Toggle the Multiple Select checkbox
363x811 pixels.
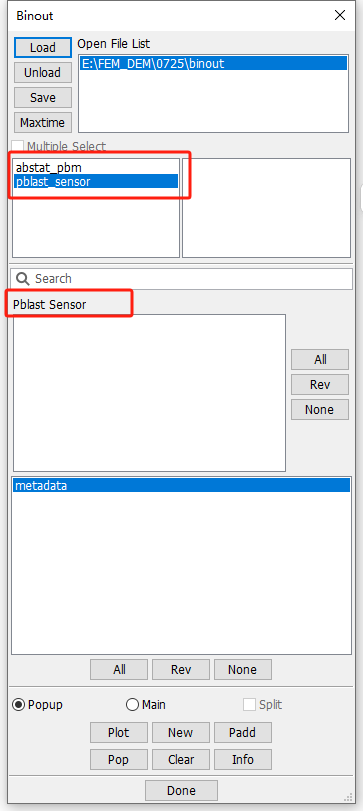coord(18,146)
